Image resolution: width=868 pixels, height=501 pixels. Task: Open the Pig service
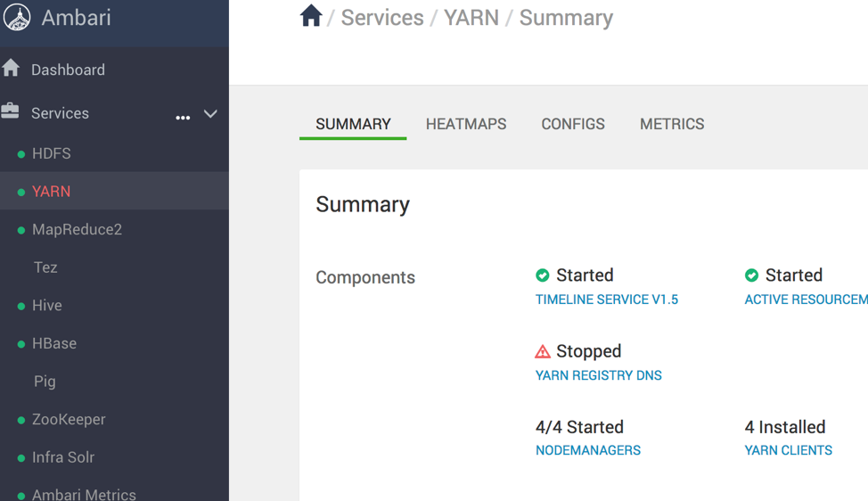tap(45, 382)
